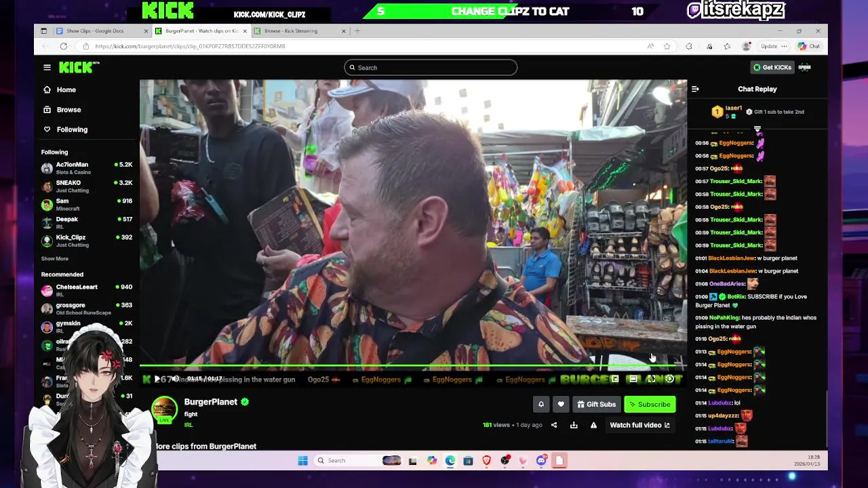
Task: Open Ac7ionMan followed channel
Action: (x=86, y=168)
